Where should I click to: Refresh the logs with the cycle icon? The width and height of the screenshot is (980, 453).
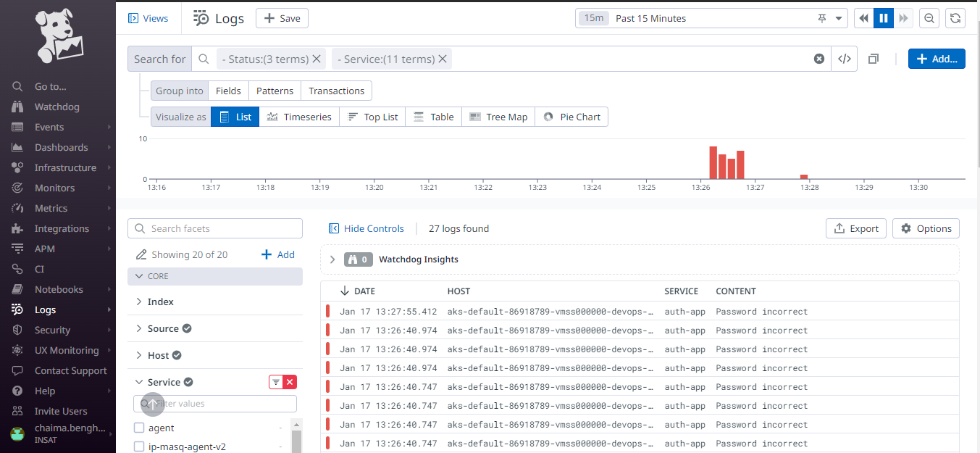955,18
